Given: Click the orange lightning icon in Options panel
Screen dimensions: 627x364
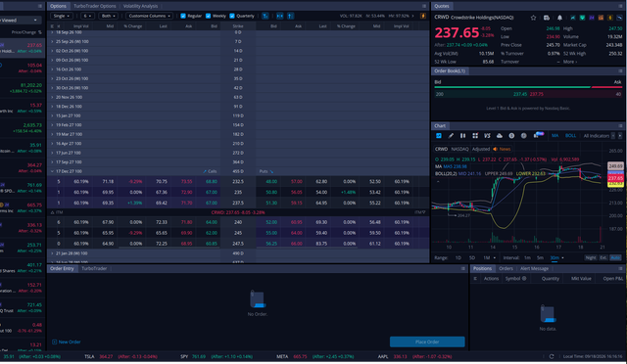Looking at the screenshot, I should pyautogui.click(x=422, y=16).
